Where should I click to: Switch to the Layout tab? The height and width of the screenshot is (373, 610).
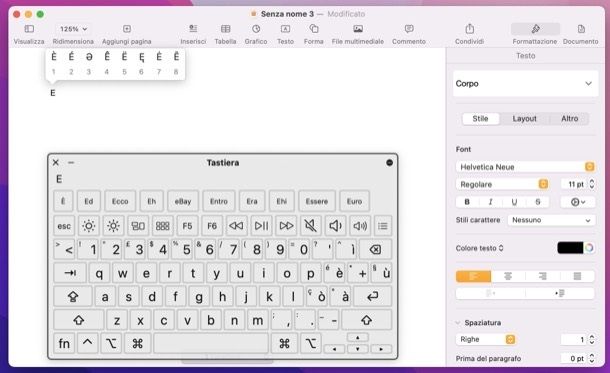[x=524, y=119]
